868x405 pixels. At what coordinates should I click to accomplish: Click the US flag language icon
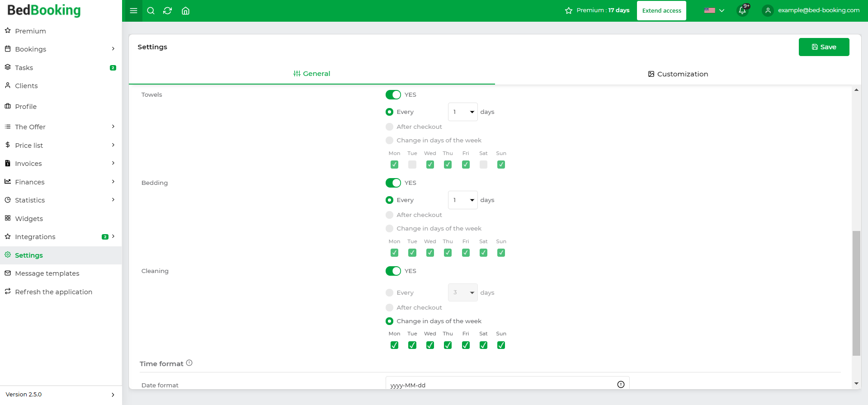click(x=710, y=10)
